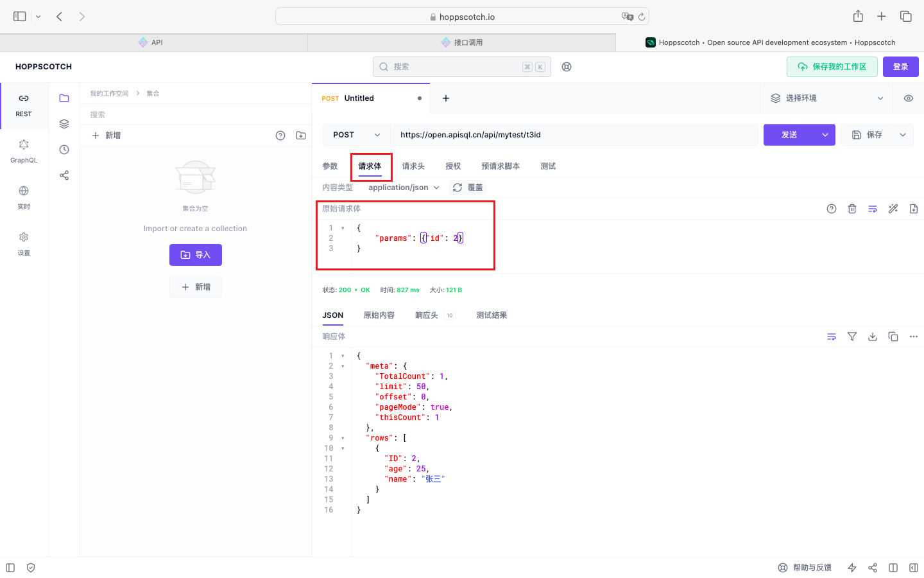Prettify request body with magic wand icon
This screenshot has height=578, width=924.
tap(893, 209)
